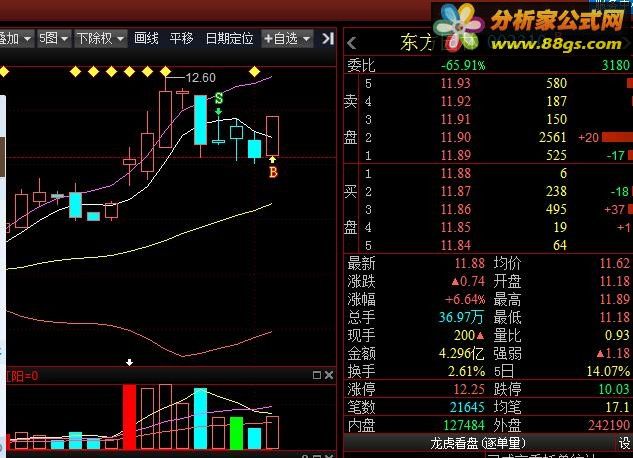
Task: Click 换手 value 2.61%
Action: 466,371
